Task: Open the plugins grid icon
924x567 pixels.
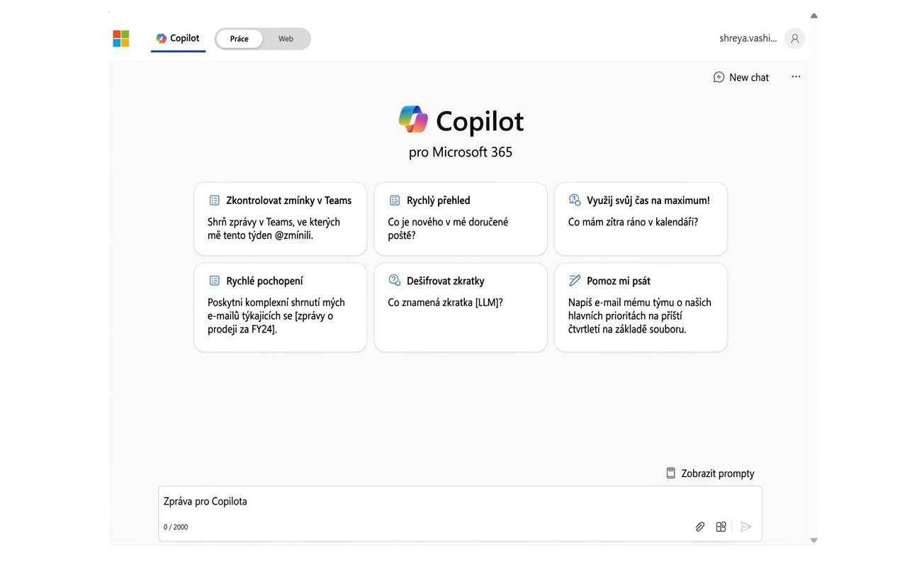Action: coord(721,527)
